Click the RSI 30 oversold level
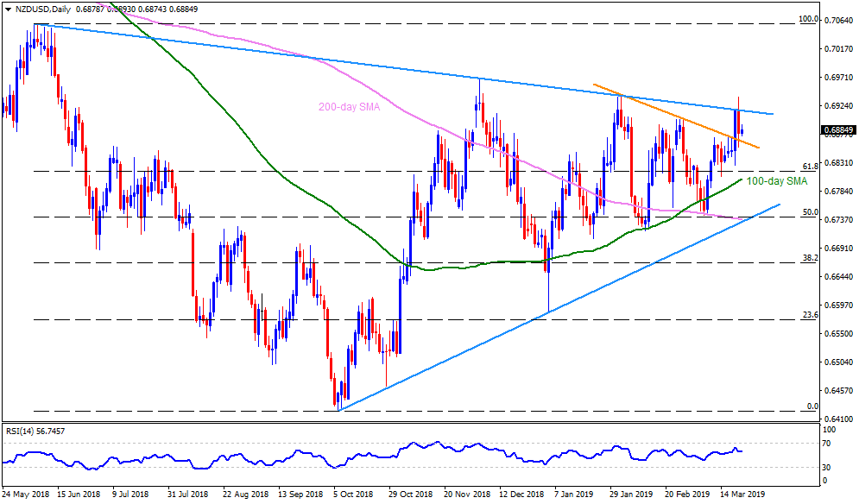This screenshot has height=504, width=859. pos(827,468)
